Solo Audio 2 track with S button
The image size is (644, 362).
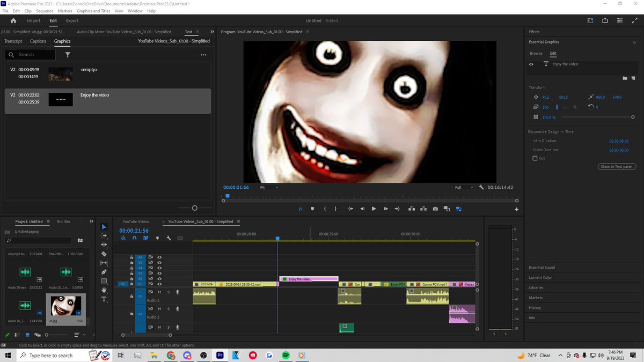[x=169, y=308]
